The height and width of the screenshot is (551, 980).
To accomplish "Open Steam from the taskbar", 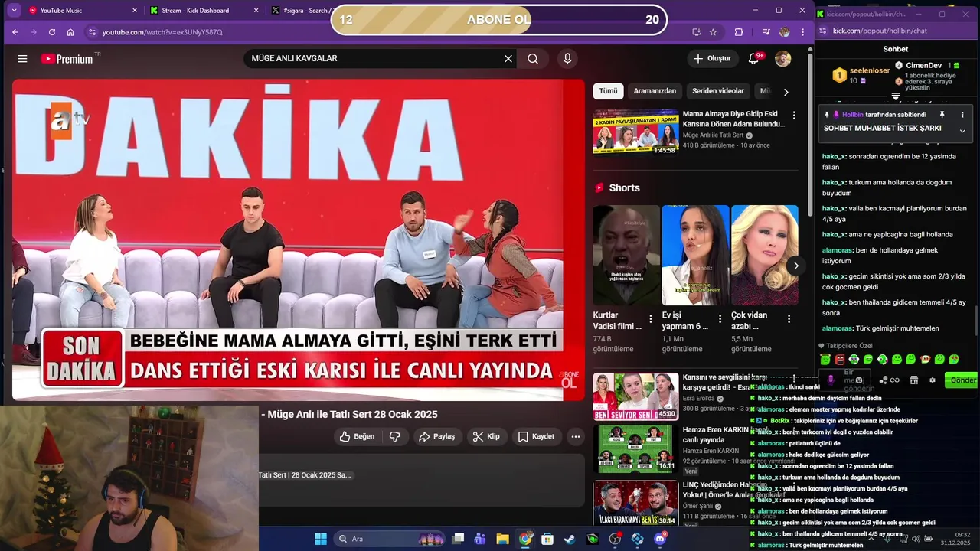I will click(x=570, y=539).
